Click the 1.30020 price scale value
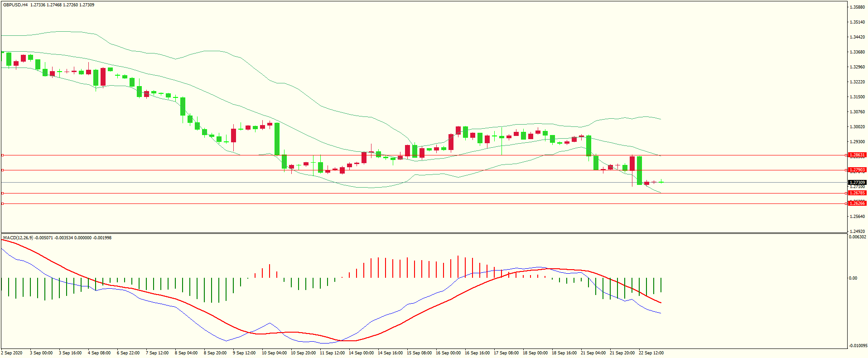Screen dimensions: 868x358 click(x=857, y=127)
